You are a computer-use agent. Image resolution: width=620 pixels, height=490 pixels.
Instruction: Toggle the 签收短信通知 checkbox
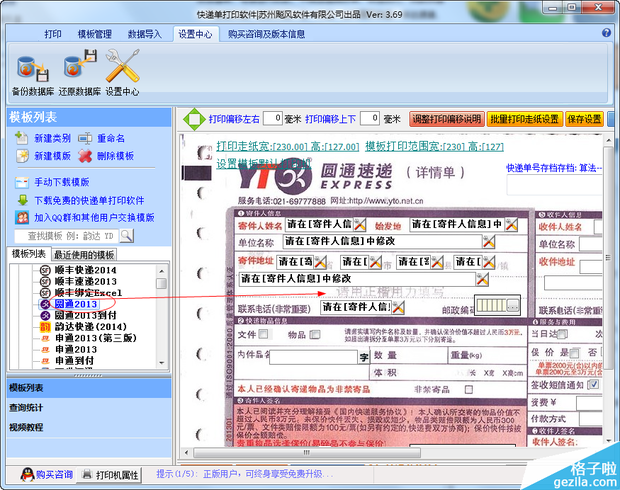point(594,384)
